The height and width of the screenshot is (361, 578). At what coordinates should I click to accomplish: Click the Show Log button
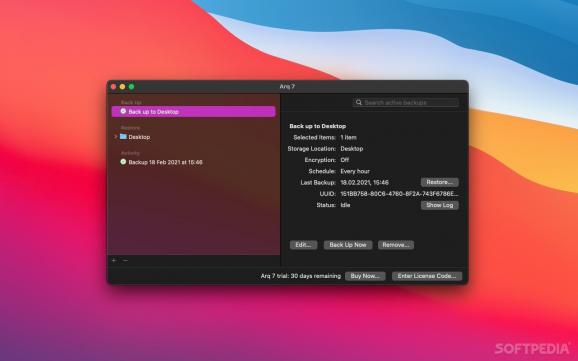point(440,205)
